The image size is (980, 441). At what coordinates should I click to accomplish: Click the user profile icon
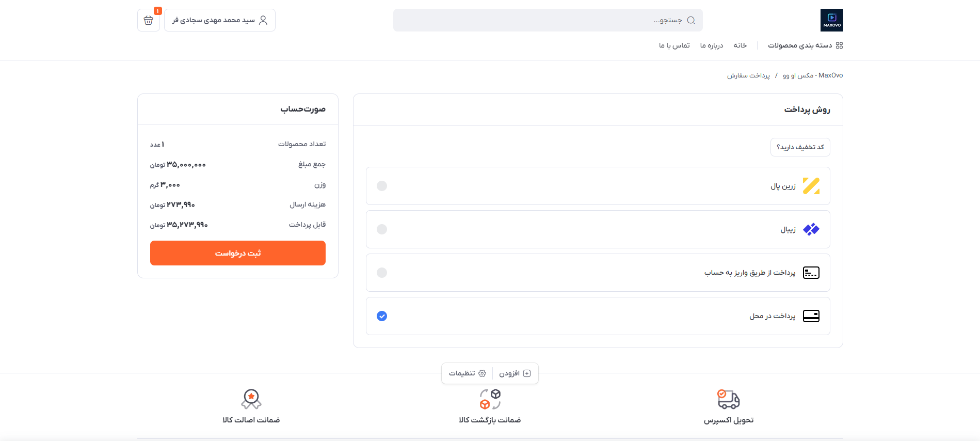(x=263, y=20)
